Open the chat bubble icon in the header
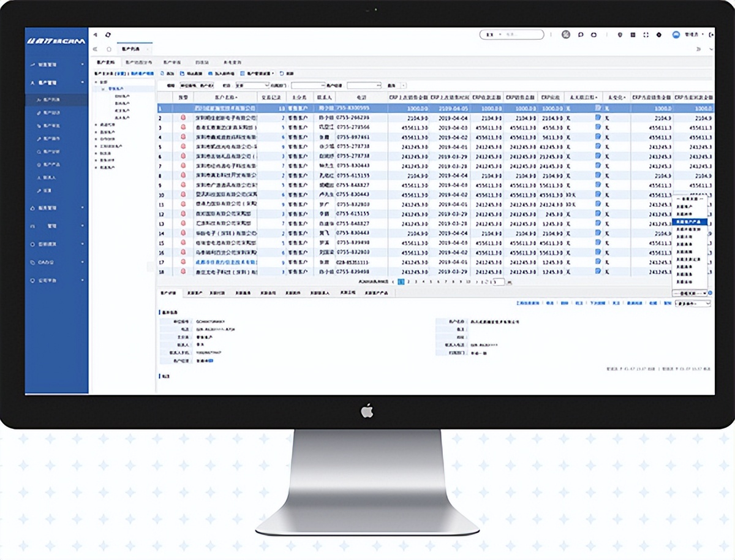Screen dimensions: 735x560 tap(581, 35)
